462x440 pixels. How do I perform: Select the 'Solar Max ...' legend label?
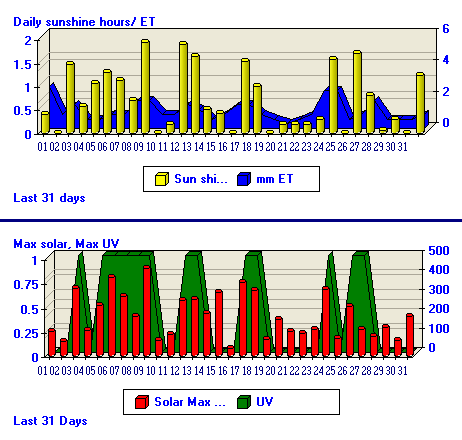(x=190, y=402)
